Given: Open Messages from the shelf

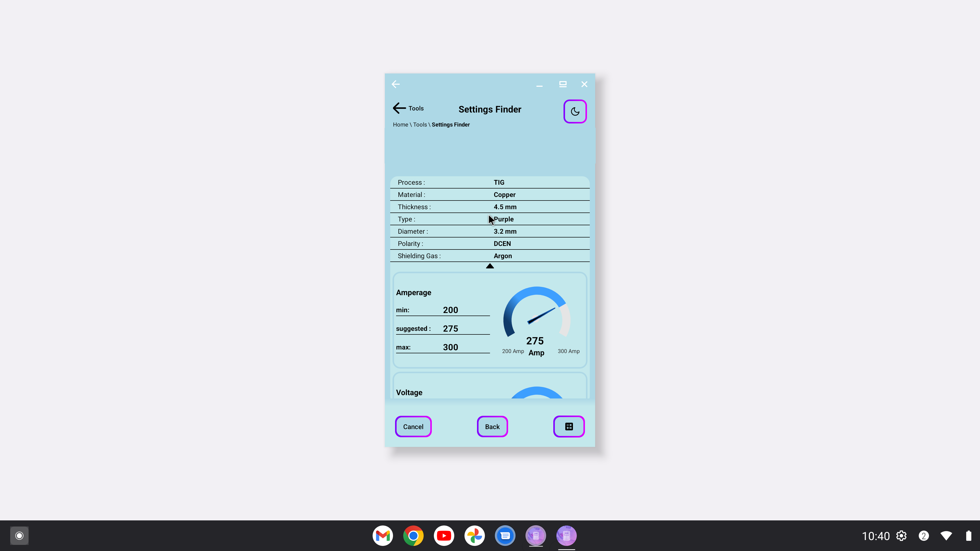Looking at the screenshot, I should (505, 536).
